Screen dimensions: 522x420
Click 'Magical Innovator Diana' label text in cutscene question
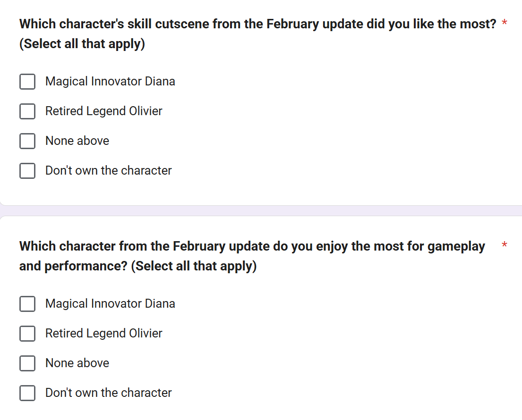pos(110,81)
